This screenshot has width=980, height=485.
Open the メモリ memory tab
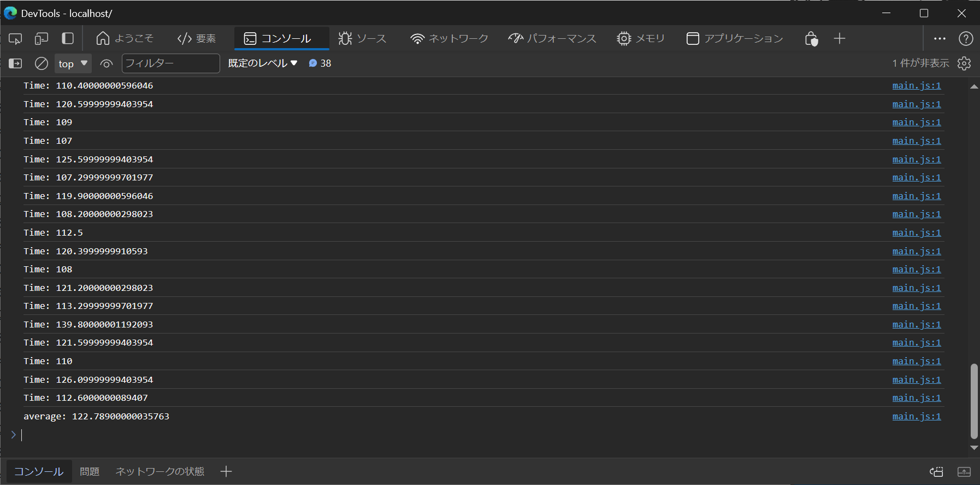point(641,38)
